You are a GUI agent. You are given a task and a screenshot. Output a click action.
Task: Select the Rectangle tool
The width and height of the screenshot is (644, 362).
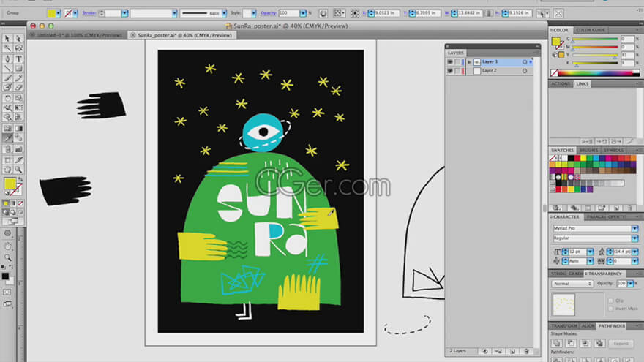pyautogui.click(x=18, y=69)
